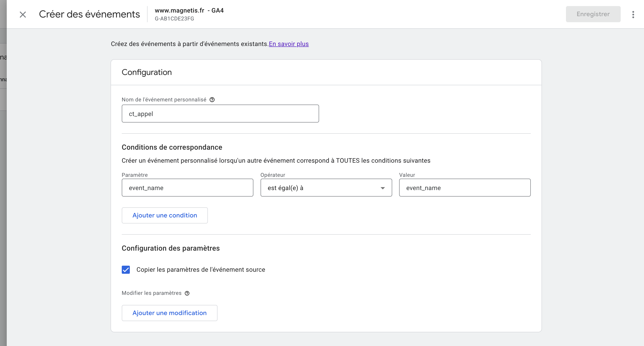Click the Créer des événements title
Screen dimensions: 644x346
point(89,14)
